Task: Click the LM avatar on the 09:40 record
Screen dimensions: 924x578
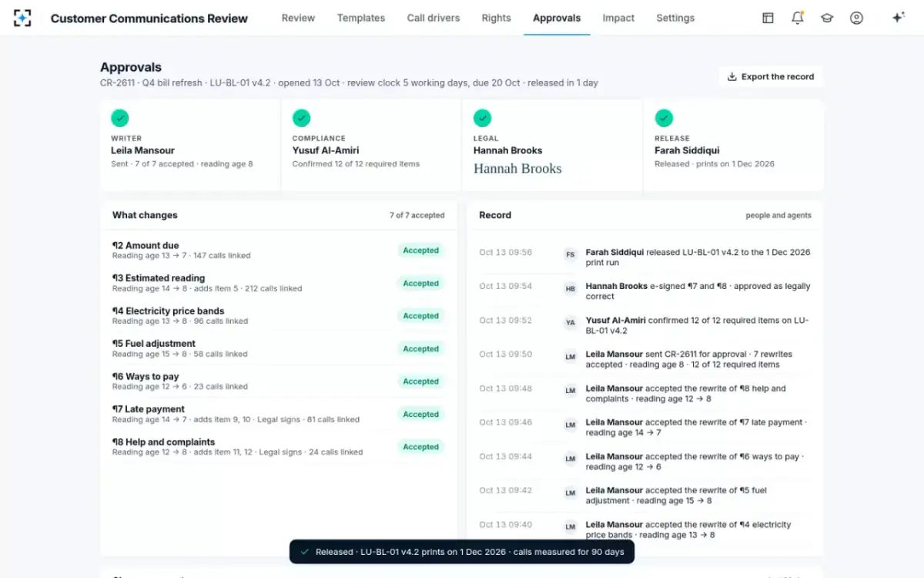Action: [571, 527]
